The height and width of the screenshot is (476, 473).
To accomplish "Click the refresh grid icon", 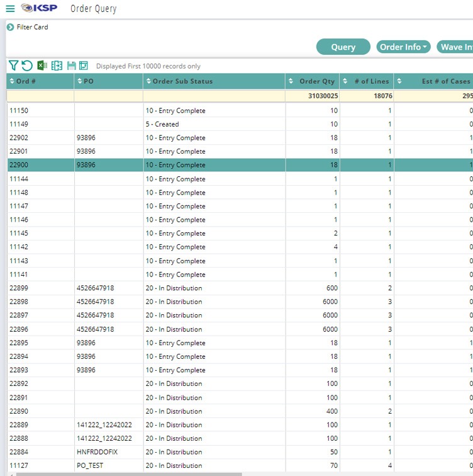I will pyautogui.click(x=27, y=65).
